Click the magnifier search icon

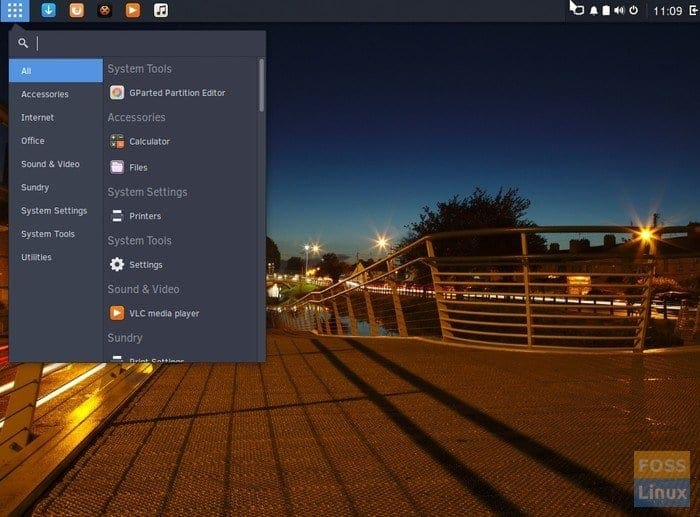pos(23,43)
